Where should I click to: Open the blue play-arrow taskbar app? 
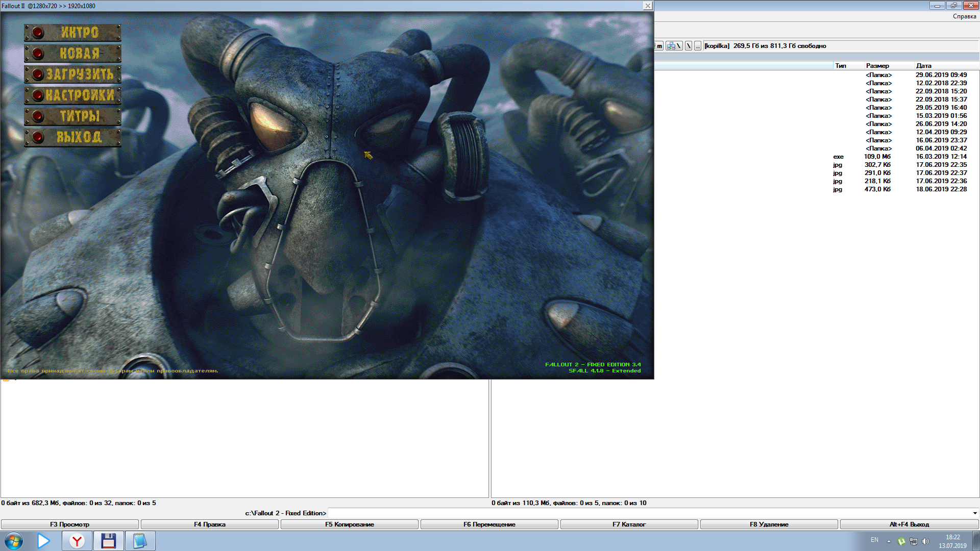(x=44, y=541)
